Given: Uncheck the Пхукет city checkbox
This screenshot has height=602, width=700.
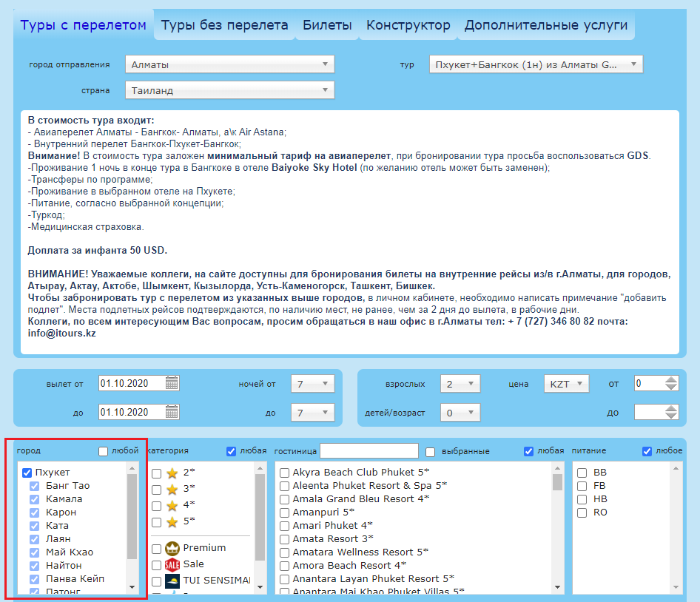Looking at the screenshot, I should [x=27, y=473].
